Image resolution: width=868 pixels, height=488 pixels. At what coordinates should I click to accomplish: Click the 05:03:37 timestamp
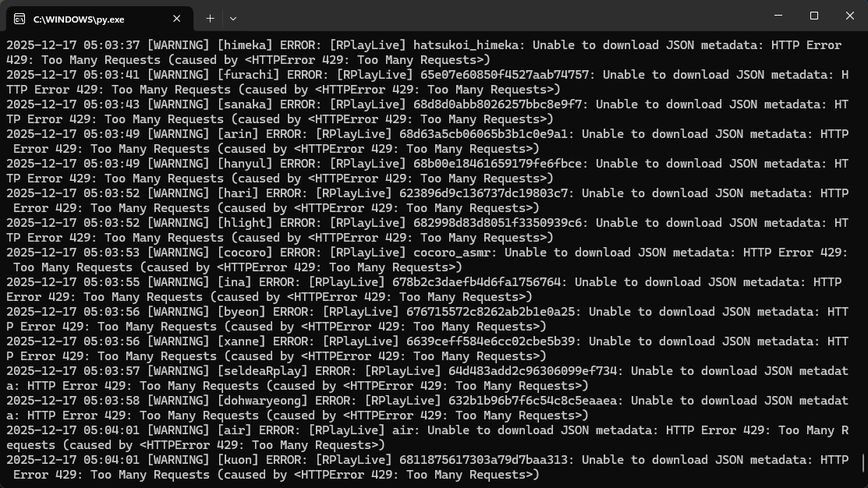112,44
